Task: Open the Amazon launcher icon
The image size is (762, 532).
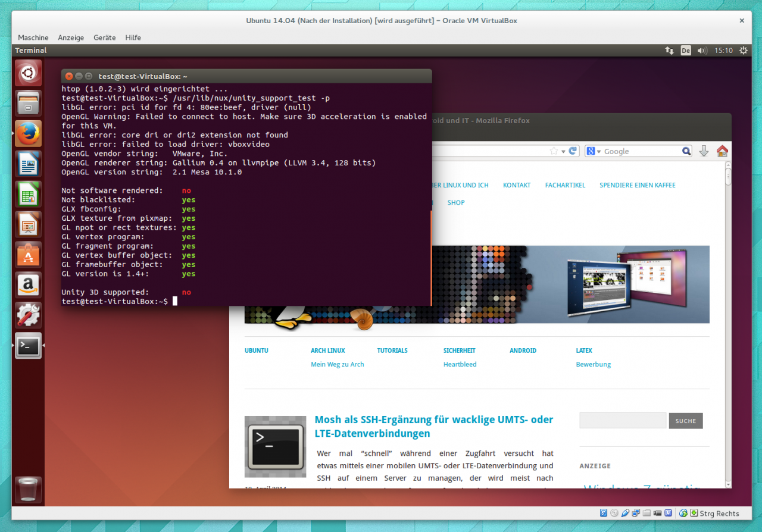Action: coord(28,285)
